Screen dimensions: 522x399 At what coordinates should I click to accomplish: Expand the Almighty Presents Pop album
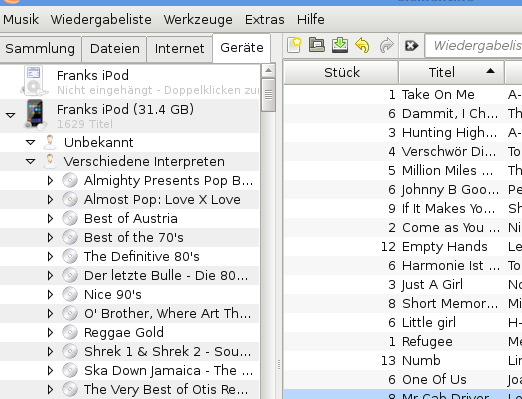pyautogui.click(x=50, y=180)
